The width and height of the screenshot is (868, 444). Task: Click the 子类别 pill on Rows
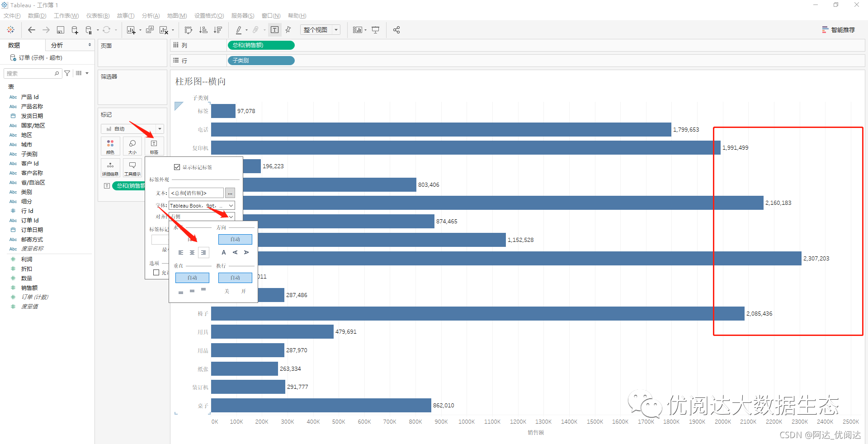261,61
